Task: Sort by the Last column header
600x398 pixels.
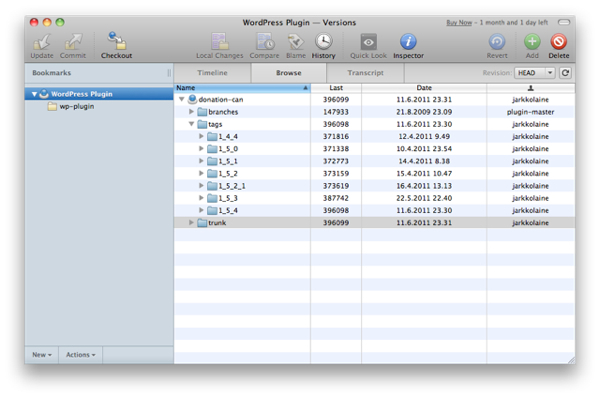Action: click(x=336, y=88)
